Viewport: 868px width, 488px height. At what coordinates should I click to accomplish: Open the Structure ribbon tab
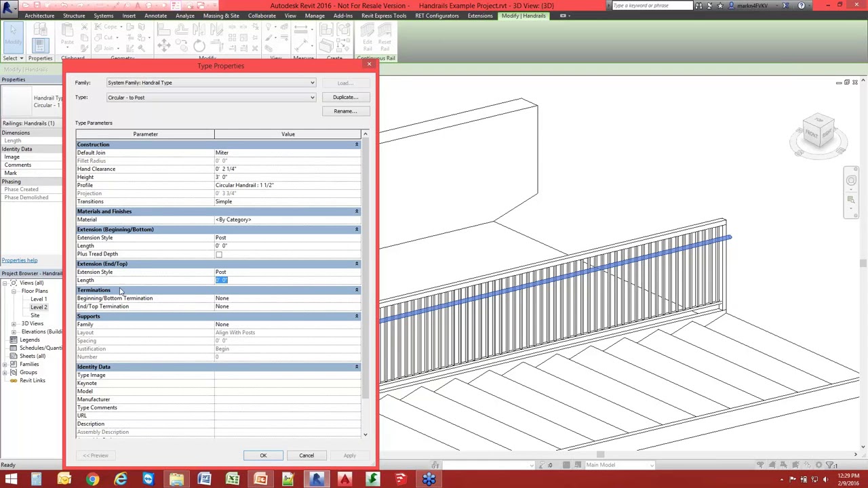click(74, 16)
